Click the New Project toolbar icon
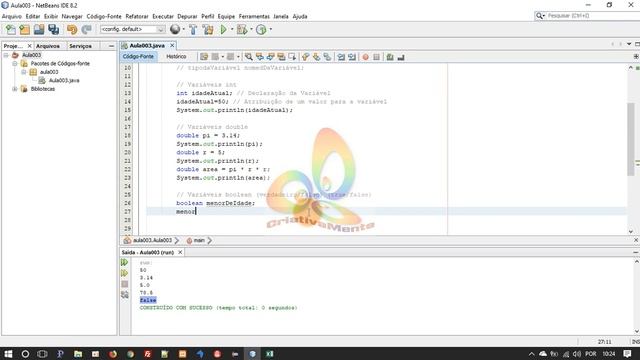The width and height of the screenshot is (640, 360). (24, 29)
